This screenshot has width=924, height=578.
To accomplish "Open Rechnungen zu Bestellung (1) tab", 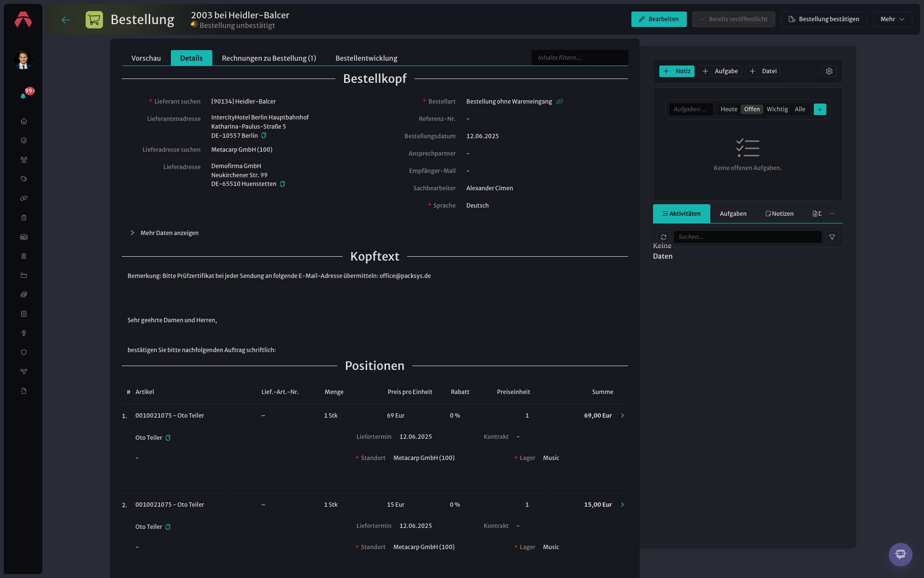I will tap(269, 58).
